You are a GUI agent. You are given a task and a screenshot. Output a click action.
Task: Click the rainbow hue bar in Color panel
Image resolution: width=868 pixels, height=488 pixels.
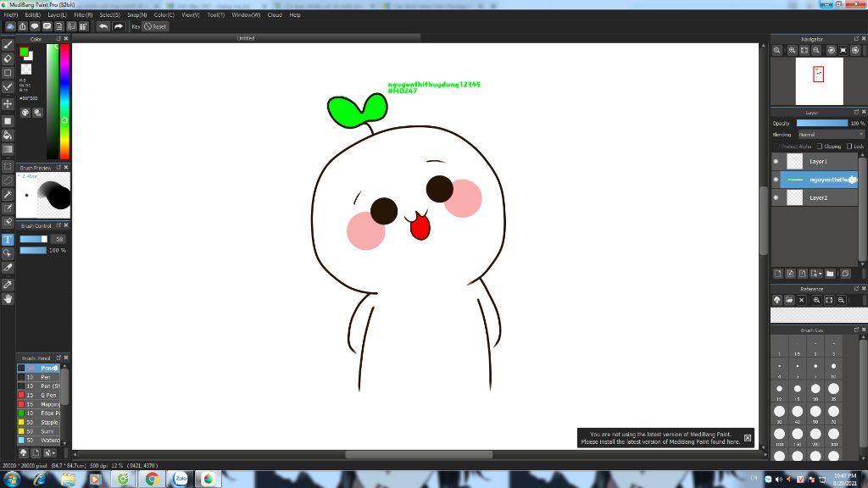64,102
